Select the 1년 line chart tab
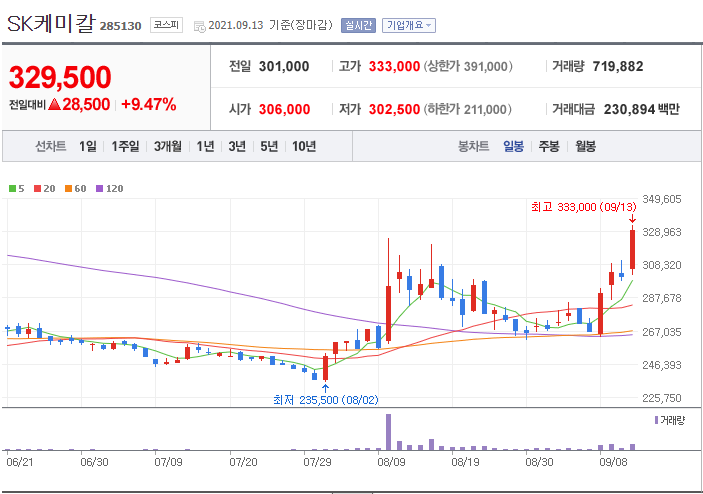This screenshot has height=494, width=703. pos(205,146)
